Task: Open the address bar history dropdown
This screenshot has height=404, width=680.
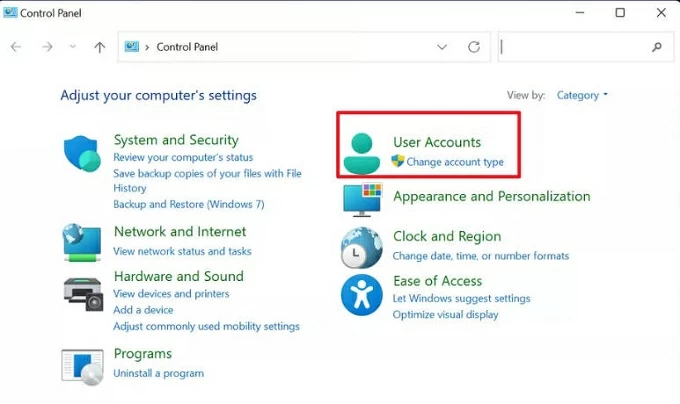Action: (443, 47)
